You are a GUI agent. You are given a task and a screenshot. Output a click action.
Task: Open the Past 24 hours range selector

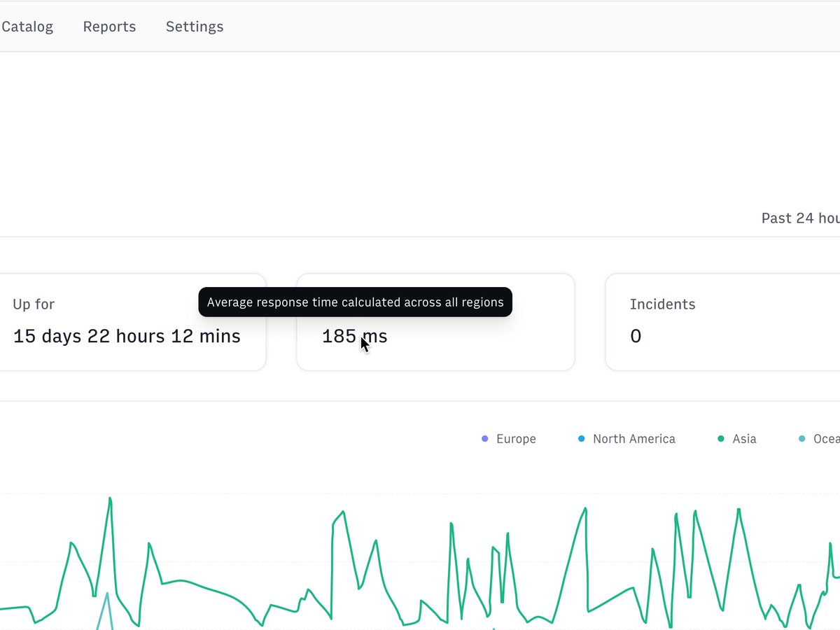(x=801, y=218)
